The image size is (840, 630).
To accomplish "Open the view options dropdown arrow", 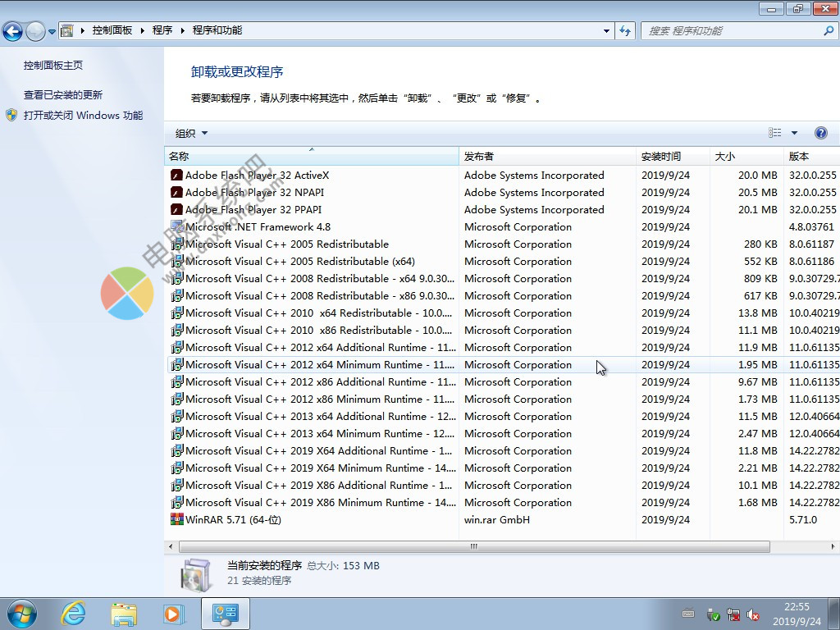I will (x=794, y=133).
